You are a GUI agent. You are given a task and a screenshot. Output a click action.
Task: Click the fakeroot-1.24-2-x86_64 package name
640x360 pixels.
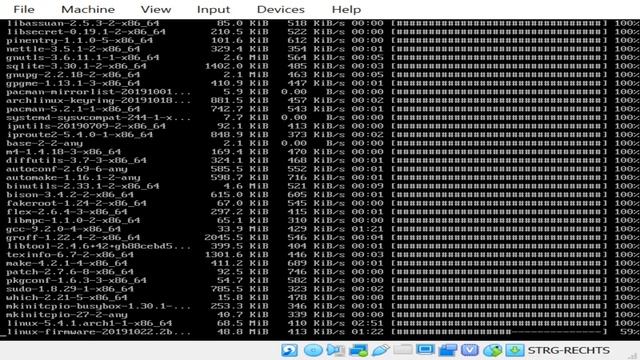coord(76,203)
